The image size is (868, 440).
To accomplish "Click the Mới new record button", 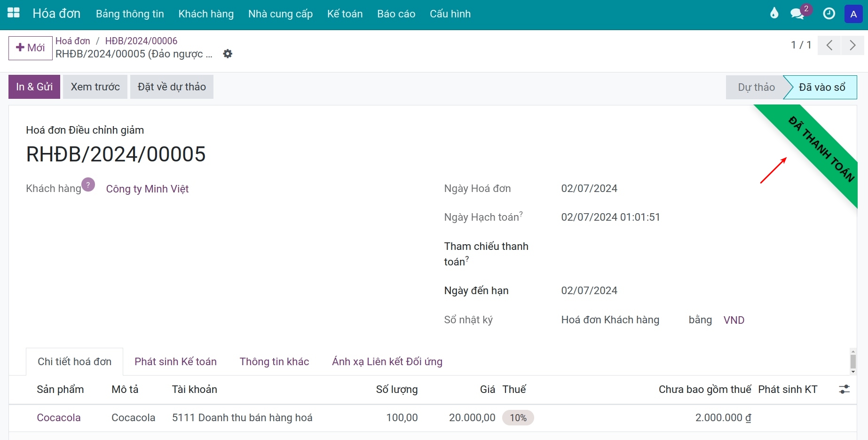I will (x=31, y=48).
